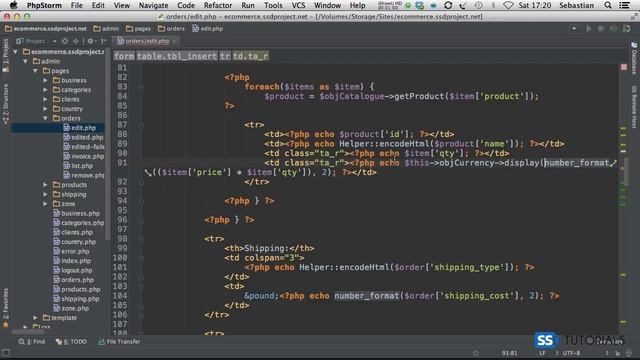Hide the Project panel with pin icon
The height and width of the screenshot is (360, 640).
coord(104,41)
